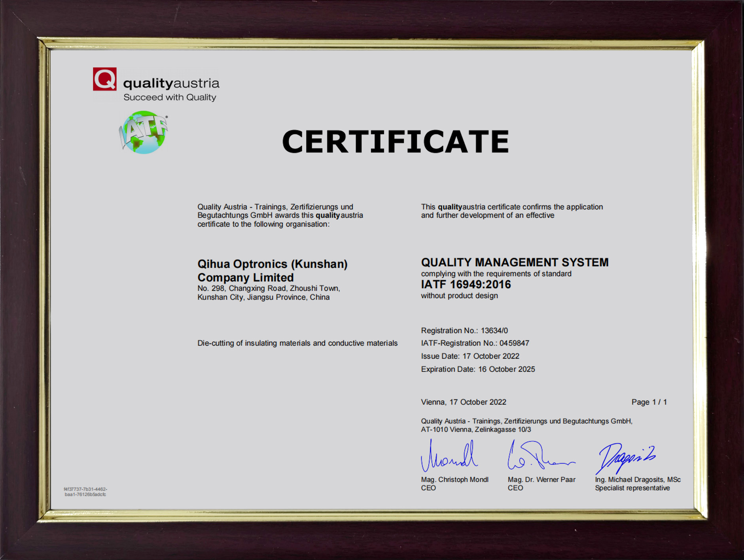
Task: Click "AT-1010 Vienna, Zelinkagasse 10/3" address
Action: coord(476,430)
